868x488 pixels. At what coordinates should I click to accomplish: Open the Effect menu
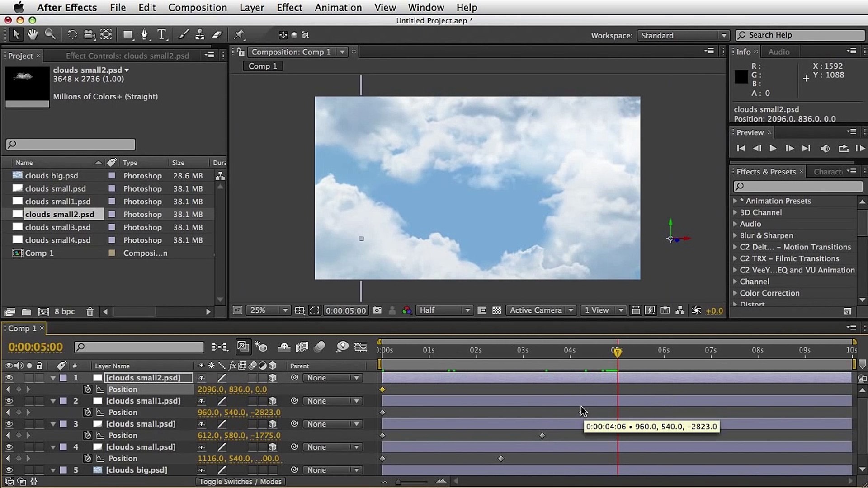coord(289,8)
